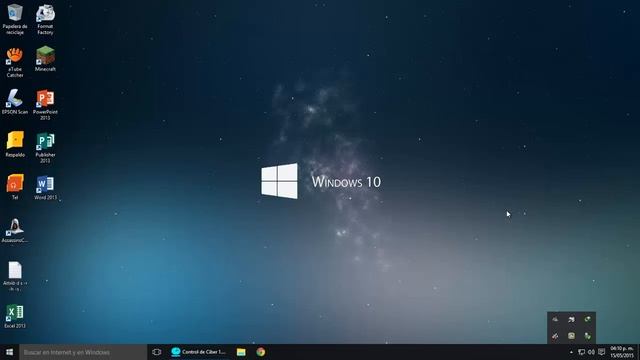Click the EPSON Scan shortcut

click(x=15, y=102)
